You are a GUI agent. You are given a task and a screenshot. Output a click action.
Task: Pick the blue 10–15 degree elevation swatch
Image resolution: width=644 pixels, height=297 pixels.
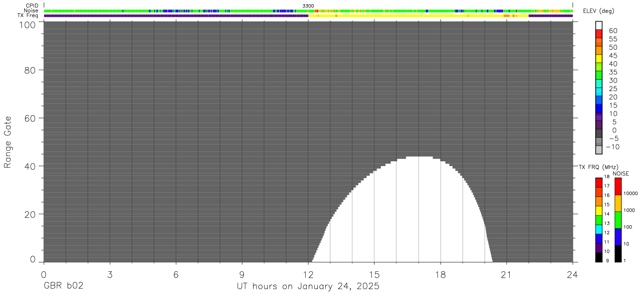tap(599, 109)
